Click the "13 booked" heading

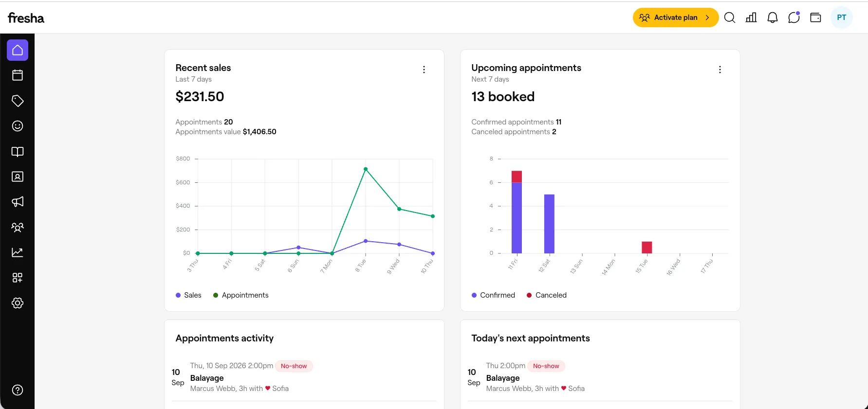point(503,97)
